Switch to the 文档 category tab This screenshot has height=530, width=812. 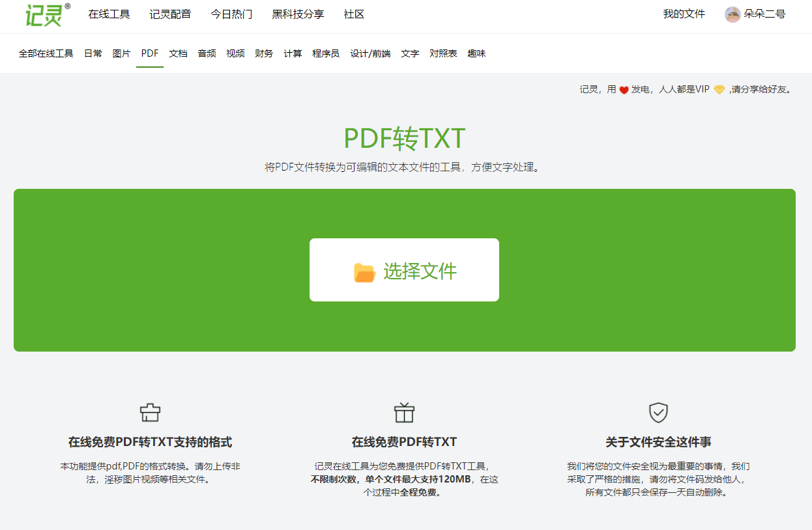tap(178, 53)
